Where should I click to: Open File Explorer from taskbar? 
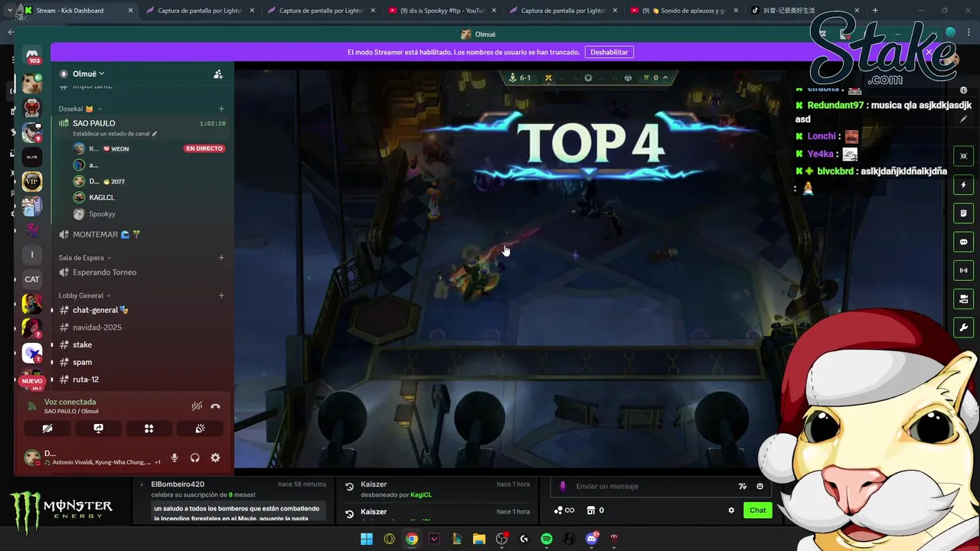479,539
